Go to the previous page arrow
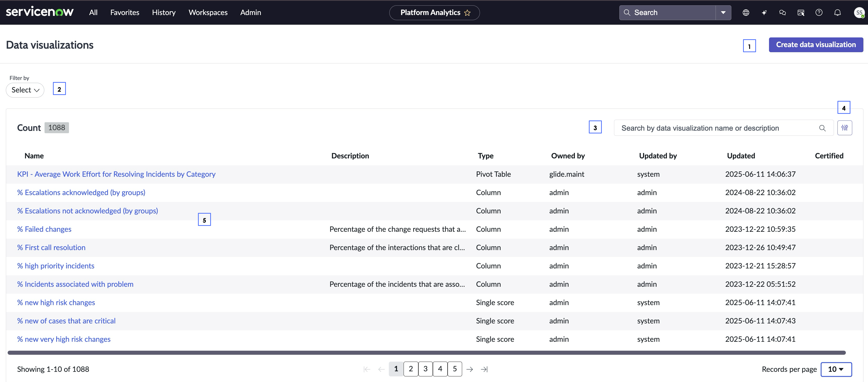The height and width of the screenshot is (382, 868). click(381, 369)
